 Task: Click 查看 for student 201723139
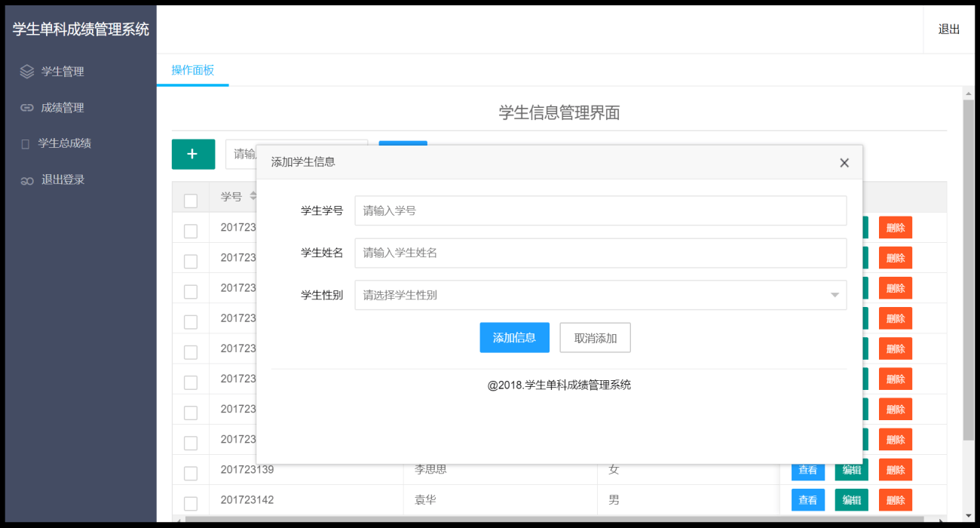point(807,469)
